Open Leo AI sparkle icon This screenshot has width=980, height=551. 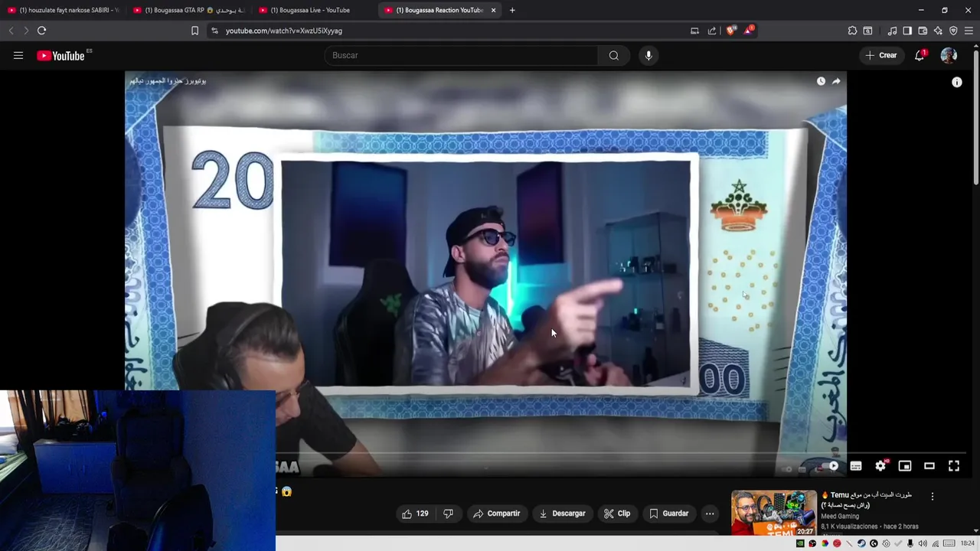(x=938, y=31)
